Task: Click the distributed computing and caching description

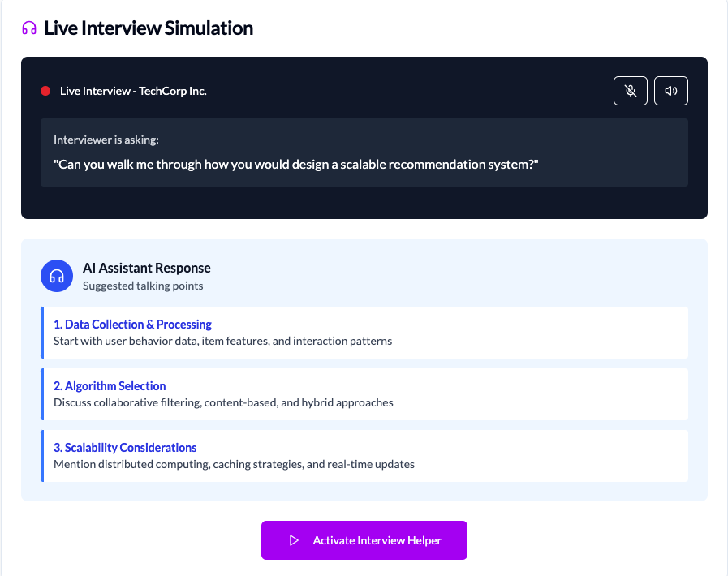Action: click(x=234, y=464)
